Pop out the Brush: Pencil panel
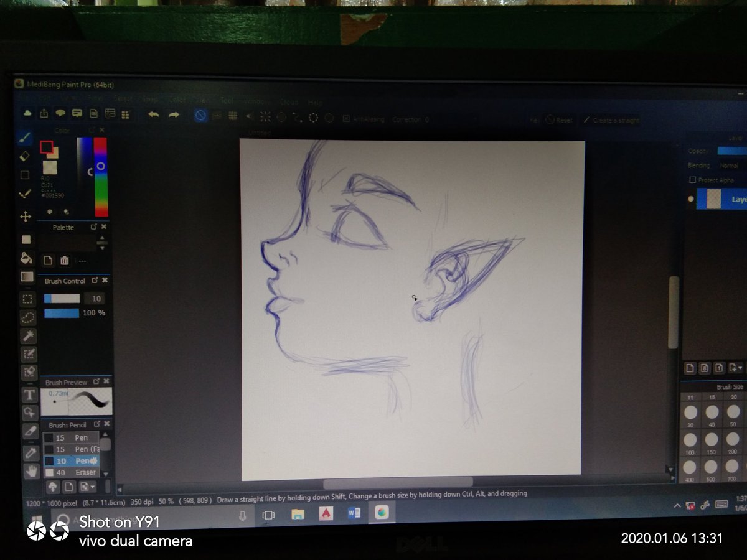Screen dimensions: 747x560 click(96, 424)
